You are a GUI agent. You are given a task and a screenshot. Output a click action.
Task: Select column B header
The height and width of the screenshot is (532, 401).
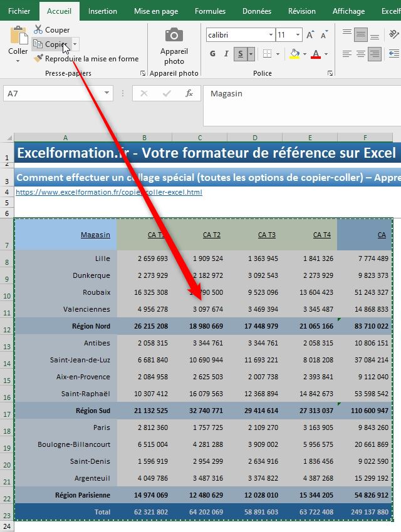point(144,138)
